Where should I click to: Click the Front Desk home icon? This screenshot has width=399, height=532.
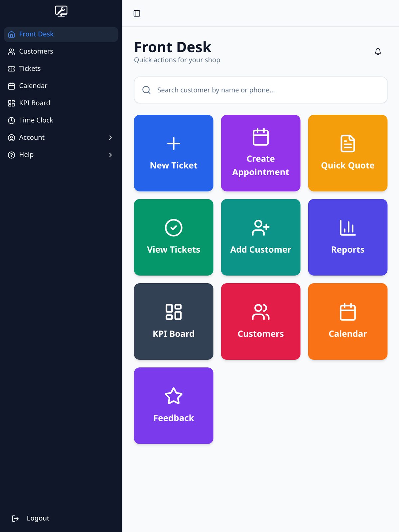tap(12, 34)
